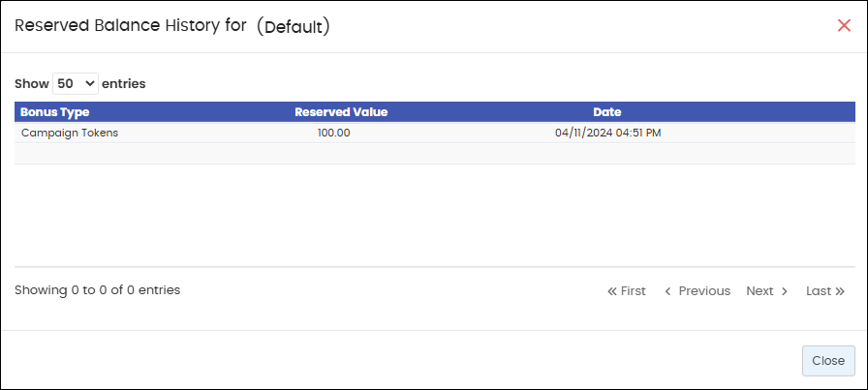Click the 04/11/2024 04:51 PM date cell
Viewport: 868px width, 390px height.
[607, 133]
